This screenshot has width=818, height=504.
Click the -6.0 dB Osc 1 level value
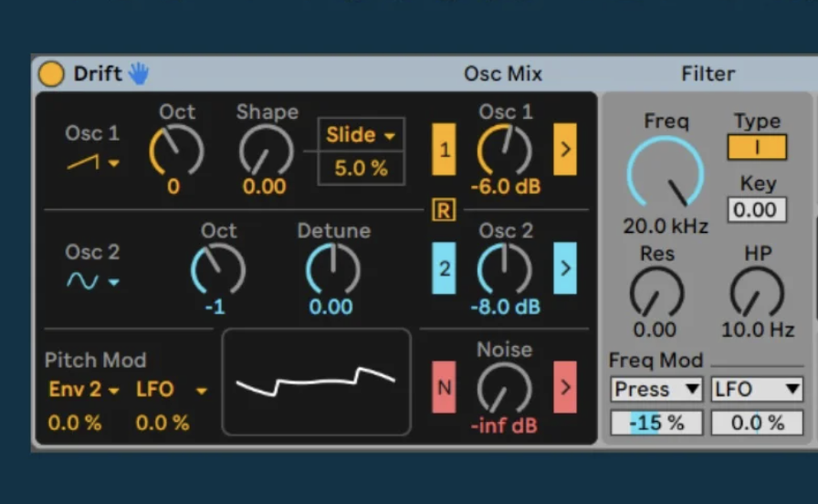coord(506,187)
